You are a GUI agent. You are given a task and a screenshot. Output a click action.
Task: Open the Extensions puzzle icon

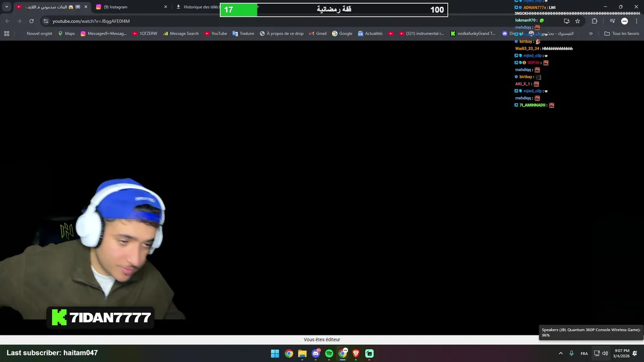(x=594, y=21)
